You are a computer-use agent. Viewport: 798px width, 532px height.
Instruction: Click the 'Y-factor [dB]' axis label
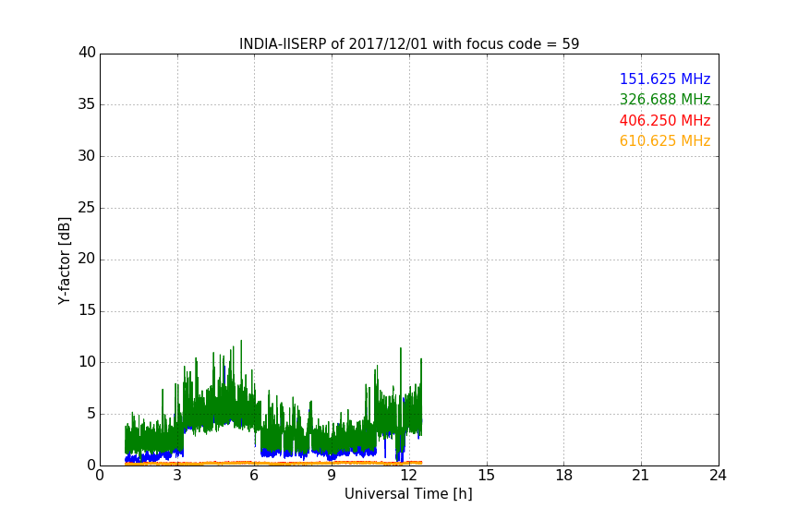click(64, 260)
